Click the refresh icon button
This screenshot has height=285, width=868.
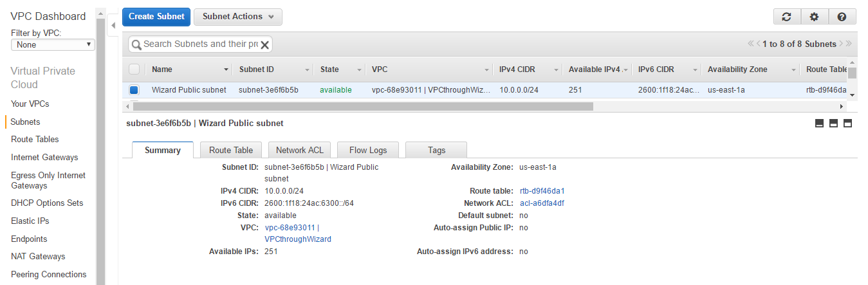[x=786, y=17]
